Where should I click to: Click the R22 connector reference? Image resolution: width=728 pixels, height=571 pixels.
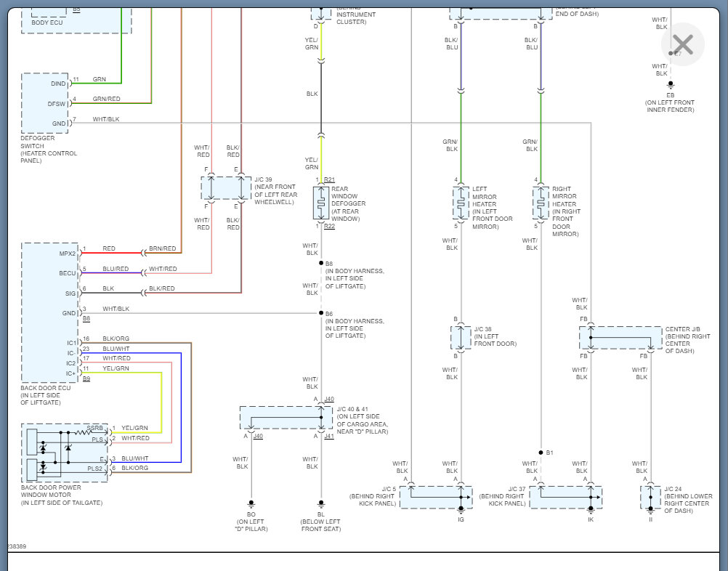tap(329, 226)
